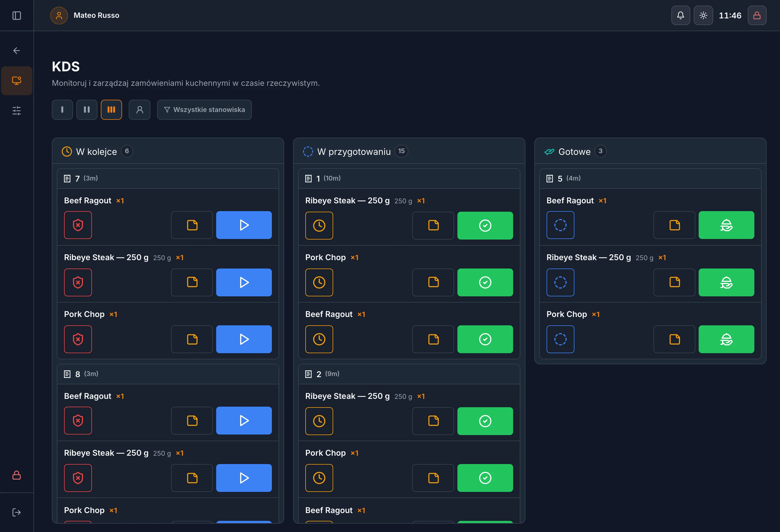This screenshot has width=780, height=532.
Task: Open the Wszystkie stanowiska filter dropdown
Action: (204, 110)
